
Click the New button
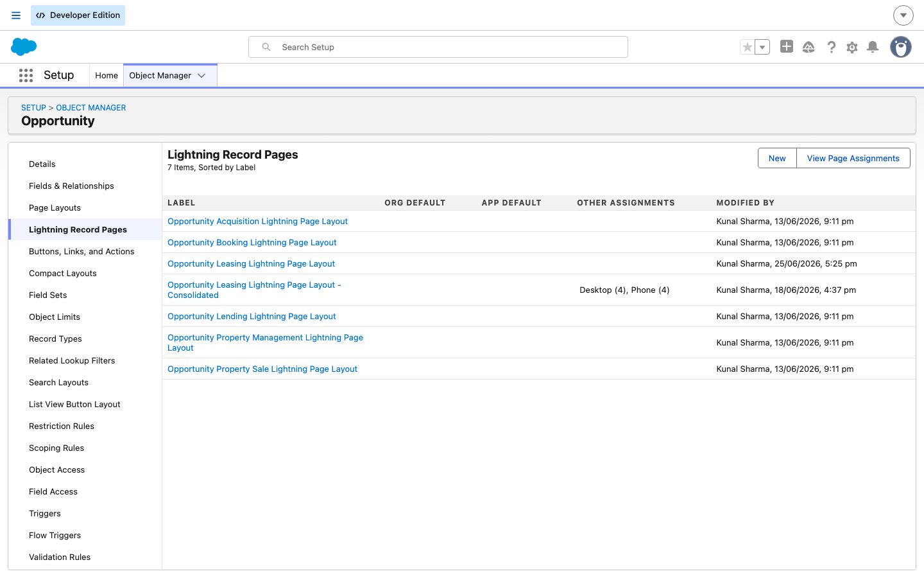[777, 159]
